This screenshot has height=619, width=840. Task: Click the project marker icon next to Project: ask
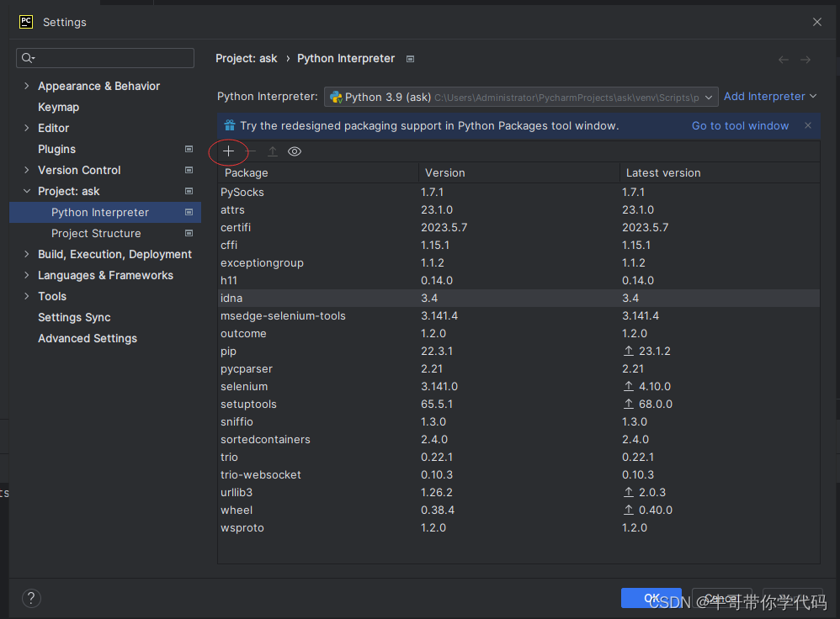coord(189,191)
